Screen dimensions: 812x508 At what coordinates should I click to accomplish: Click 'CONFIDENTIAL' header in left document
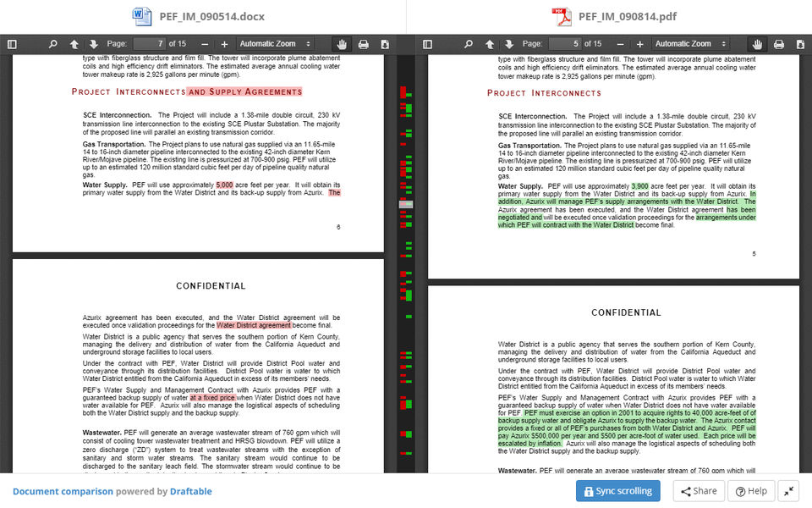tap(211, 286)
